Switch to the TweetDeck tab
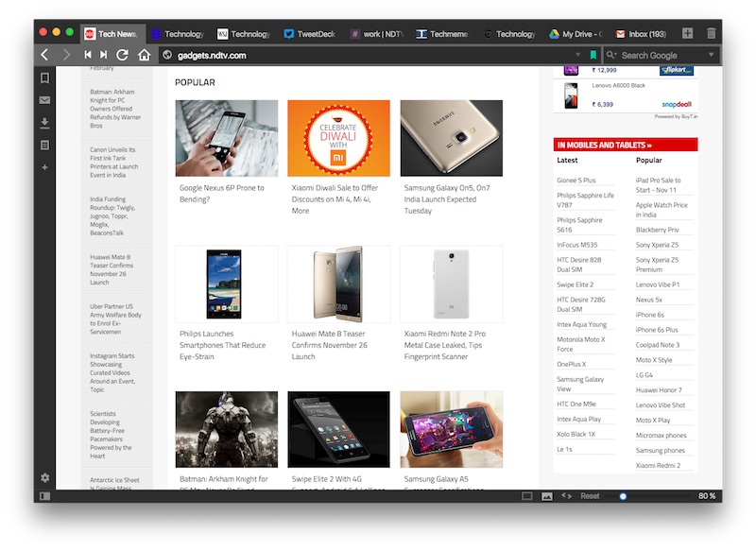The height and width of the screenshot is (551, 756). tap(310, 34)
